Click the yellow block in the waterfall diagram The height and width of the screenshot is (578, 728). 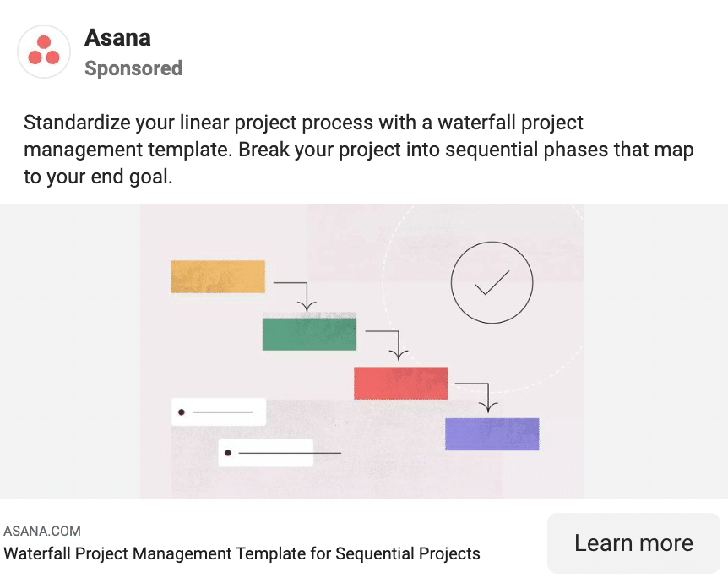pyautogui.click(x=218, y=277)
